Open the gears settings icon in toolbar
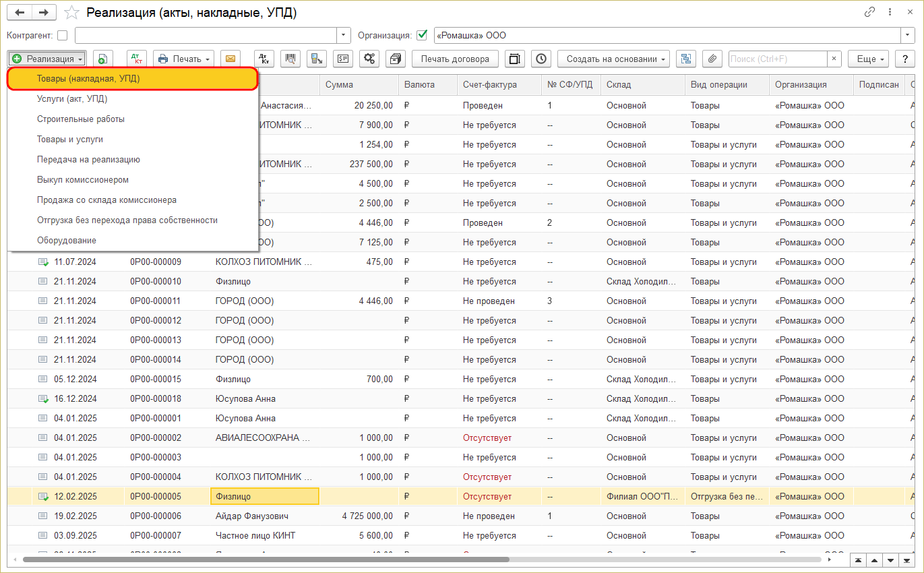The height and width of the screenshot is (573, 924). tap(369, 59)
